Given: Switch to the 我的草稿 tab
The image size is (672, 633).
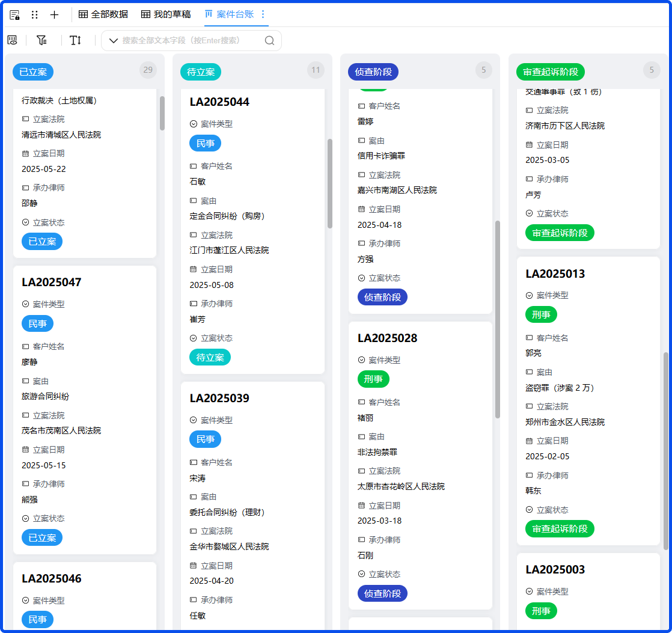Looking at the screenshot, I should (165, 14).
